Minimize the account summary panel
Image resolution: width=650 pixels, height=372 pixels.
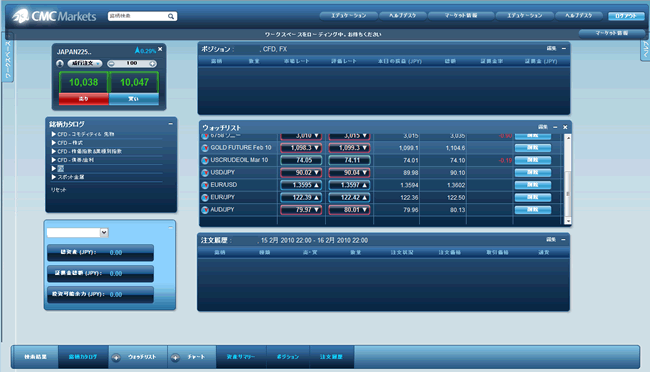click(170, 228)
